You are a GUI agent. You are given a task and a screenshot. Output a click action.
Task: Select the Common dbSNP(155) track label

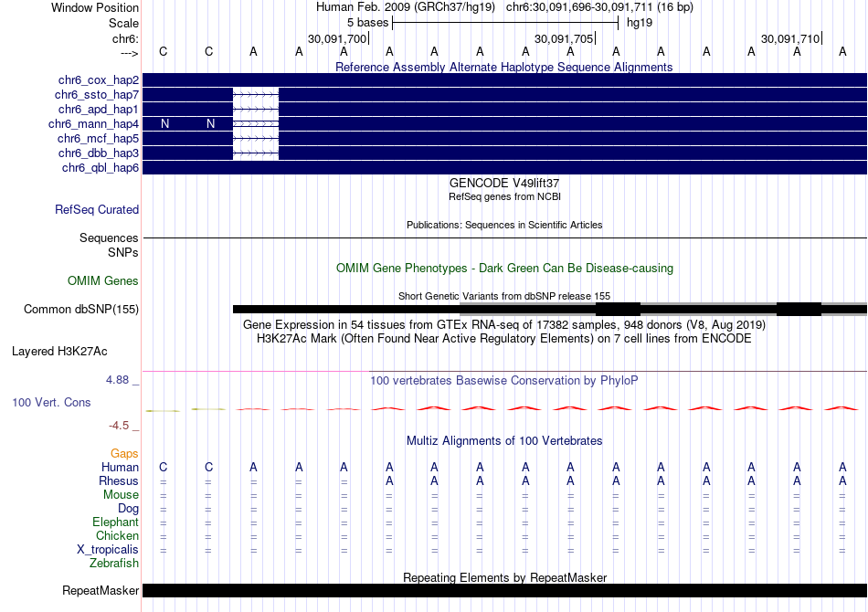[81, 310]
